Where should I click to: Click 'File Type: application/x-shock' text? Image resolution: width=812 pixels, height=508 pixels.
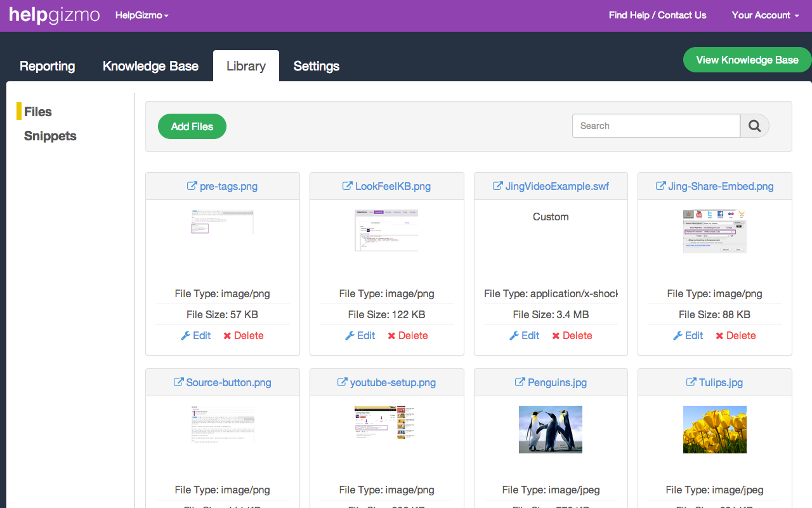(551, 293)
